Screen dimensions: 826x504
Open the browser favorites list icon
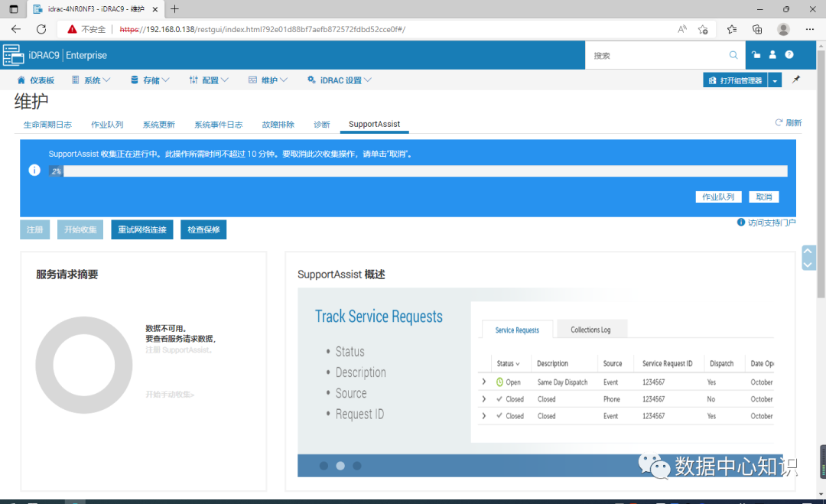[732, 29]
